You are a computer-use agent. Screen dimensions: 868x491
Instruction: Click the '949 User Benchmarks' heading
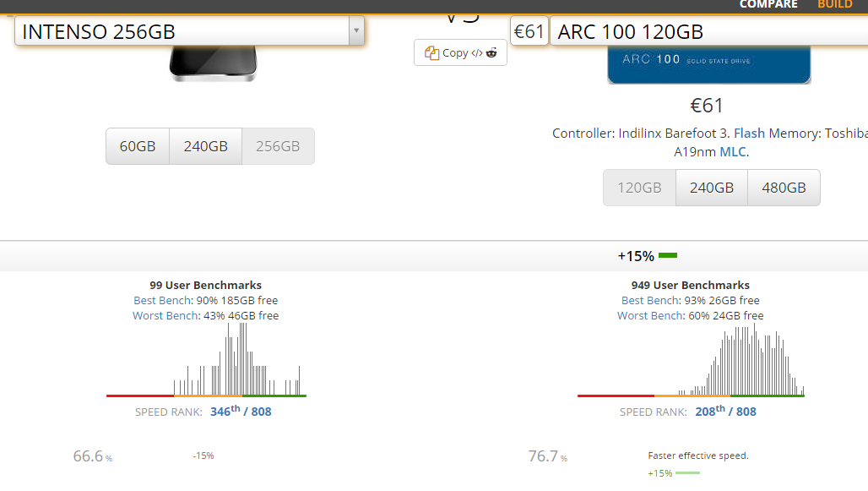point(691,286)
